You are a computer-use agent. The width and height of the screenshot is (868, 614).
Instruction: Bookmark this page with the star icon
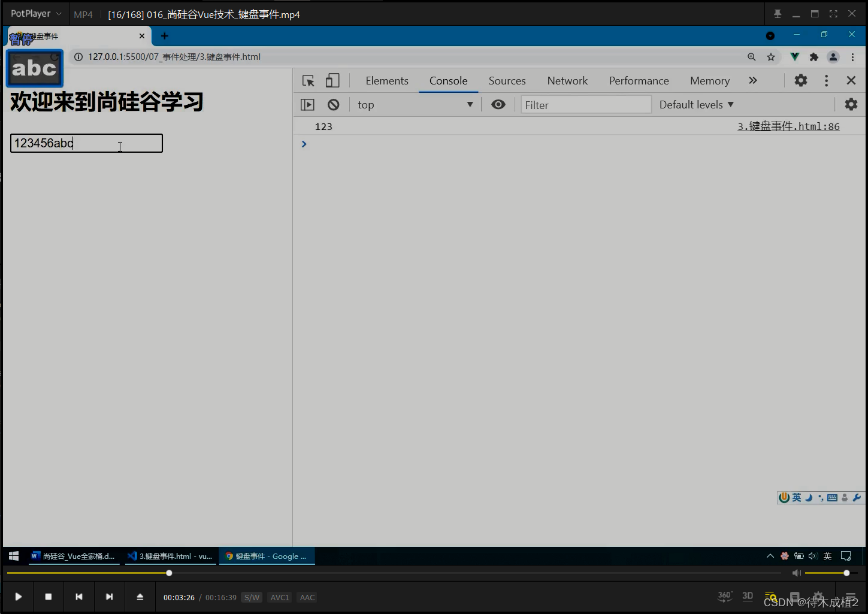[x=771, y=57]
